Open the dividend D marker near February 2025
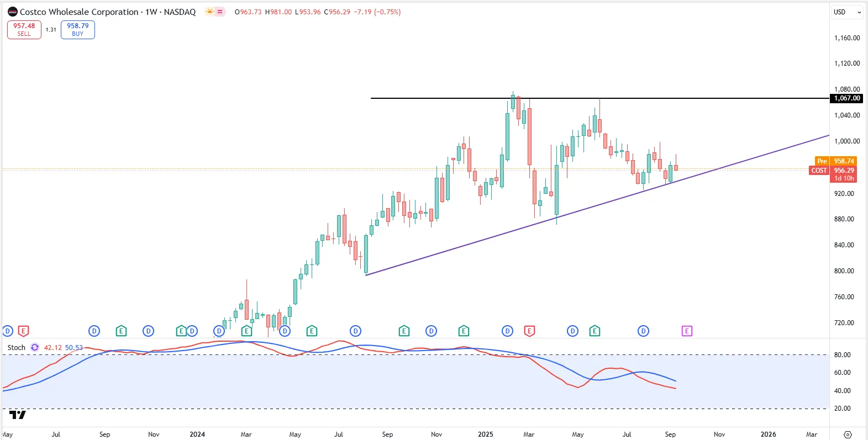Viewport: 868px width, 440px height. pyautogui.click(x=508, y=331)
